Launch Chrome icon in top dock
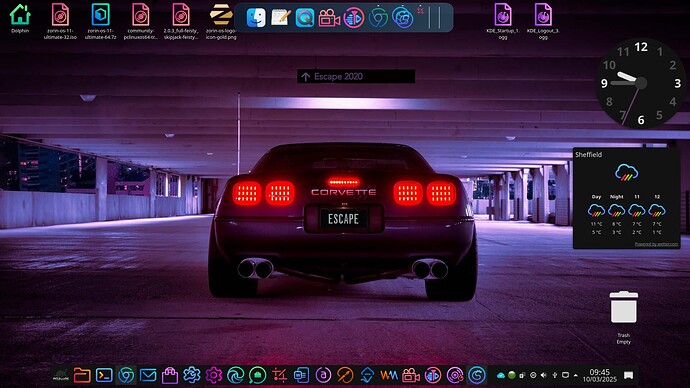 click(378, 18)
